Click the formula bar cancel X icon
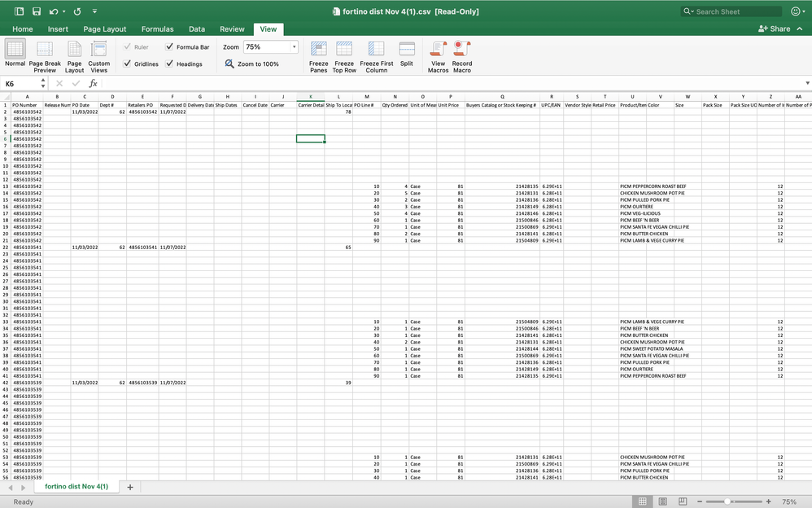 click(59, 84)
